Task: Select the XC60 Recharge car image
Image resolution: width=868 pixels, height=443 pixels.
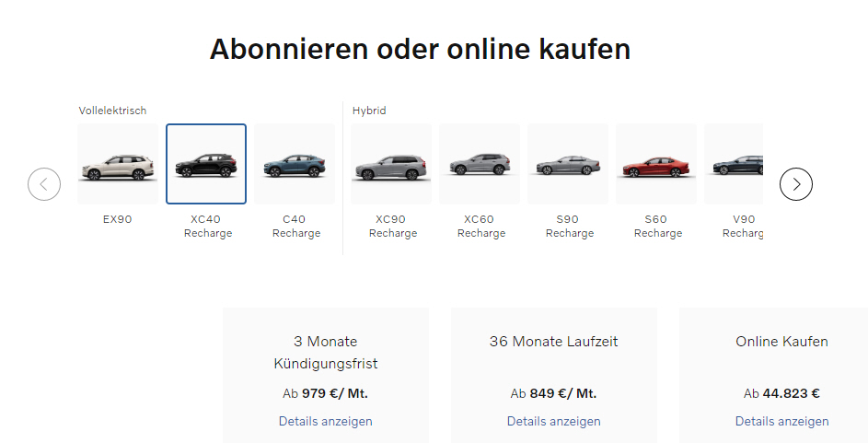Action: tap(480, 165)
